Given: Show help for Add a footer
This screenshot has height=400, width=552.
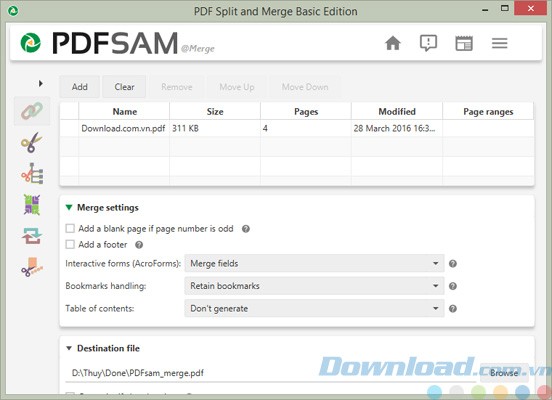Looking at the screenshot, I should [139, 245].
